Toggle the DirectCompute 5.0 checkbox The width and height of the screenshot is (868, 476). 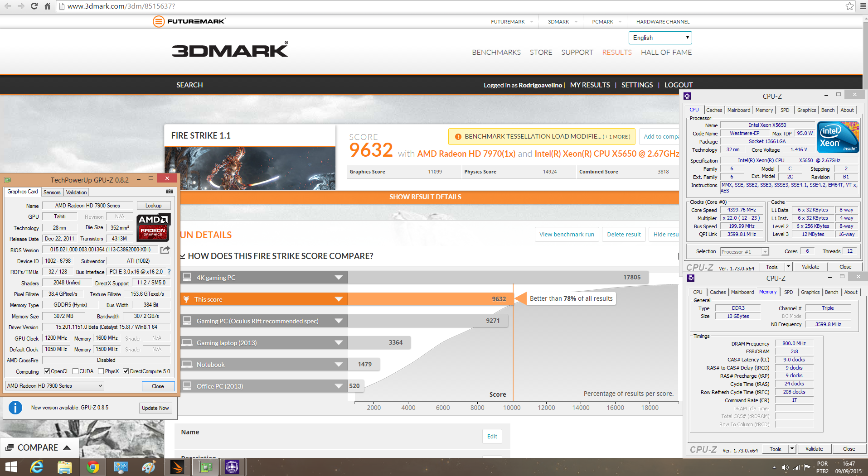click(126, 371)
